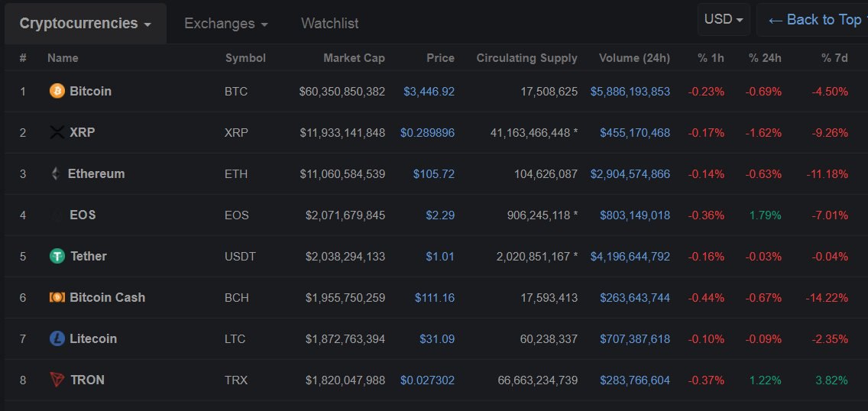Click Tether price $1.01

coord(440,256)
